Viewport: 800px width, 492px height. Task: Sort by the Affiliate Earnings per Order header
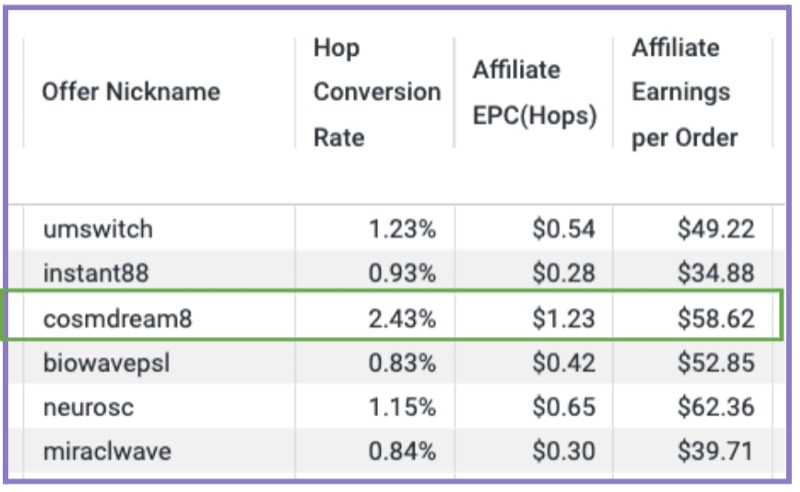pos(685,92)
